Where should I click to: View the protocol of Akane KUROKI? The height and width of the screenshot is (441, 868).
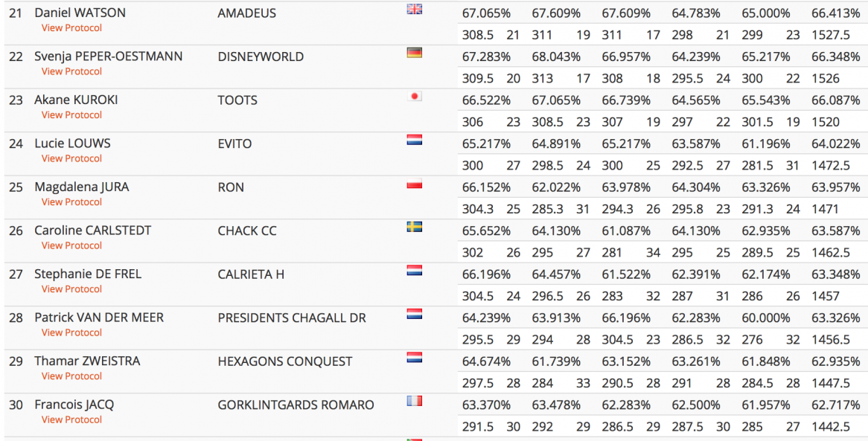point(71,115)
